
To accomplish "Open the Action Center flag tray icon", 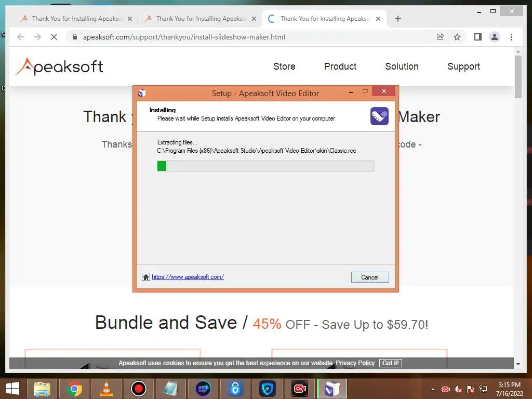I will click(471, 389).
